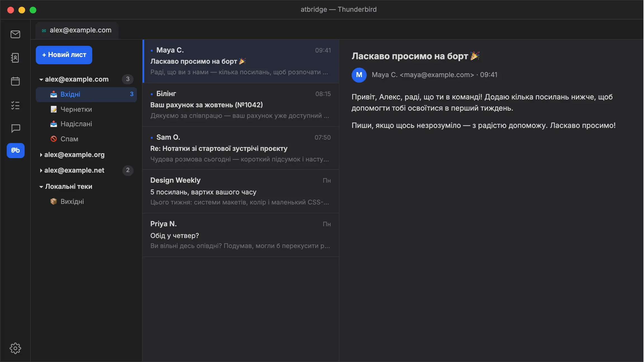Open the Ласкаво просимо на борт message

click(241, 61)
